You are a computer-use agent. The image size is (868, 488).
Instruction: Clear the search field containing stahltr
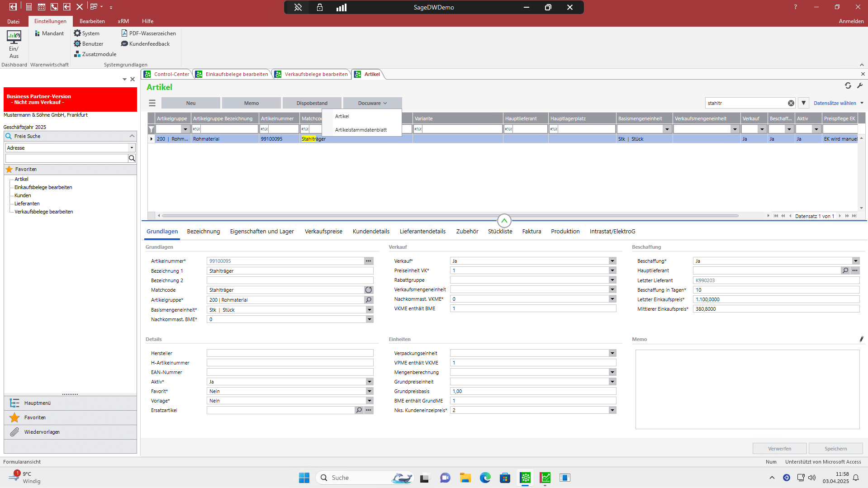coord(791,103)
